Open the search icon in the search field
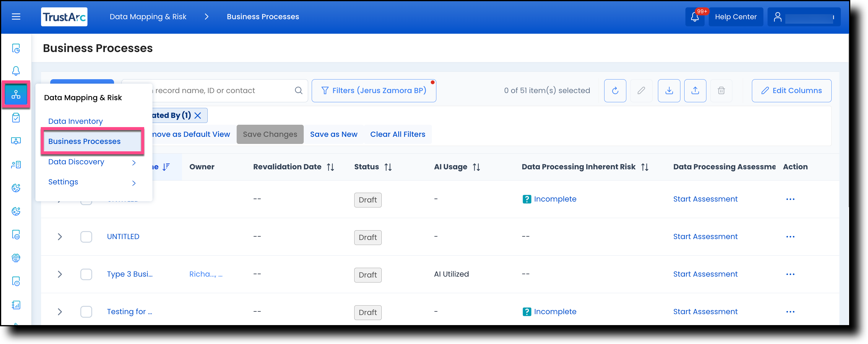This screenshot has width=868, height=344. 299,90
